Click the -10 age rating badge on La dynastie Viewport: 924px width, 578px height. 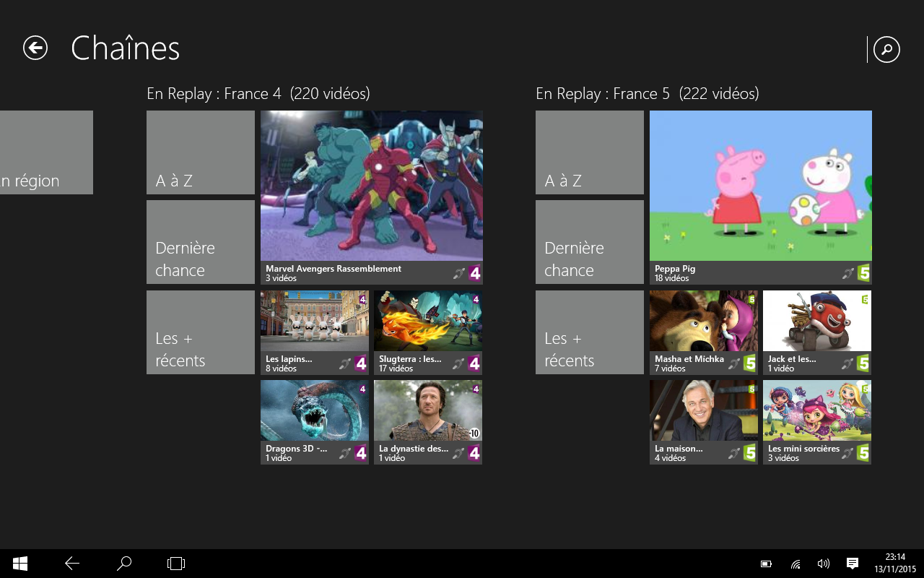point(474,433)
